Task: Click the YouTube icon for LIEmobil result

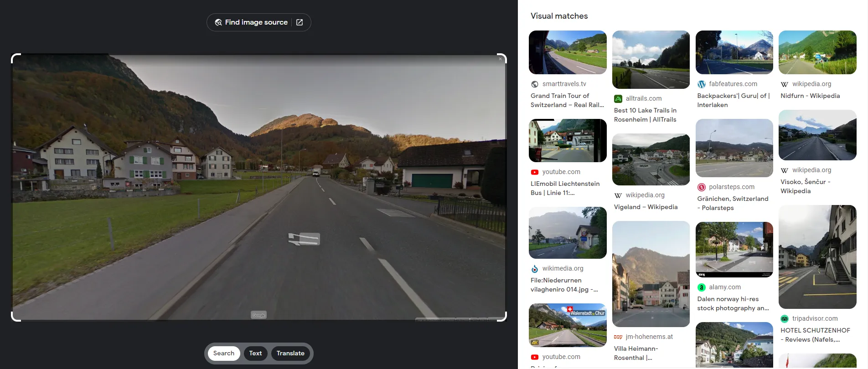Action: coord(535,172)
